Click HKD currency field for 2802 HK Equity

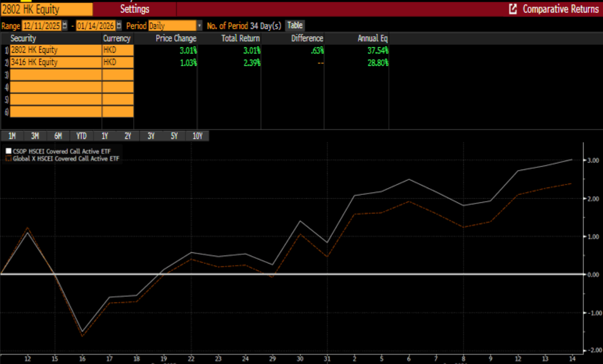[x=118, y=50]
